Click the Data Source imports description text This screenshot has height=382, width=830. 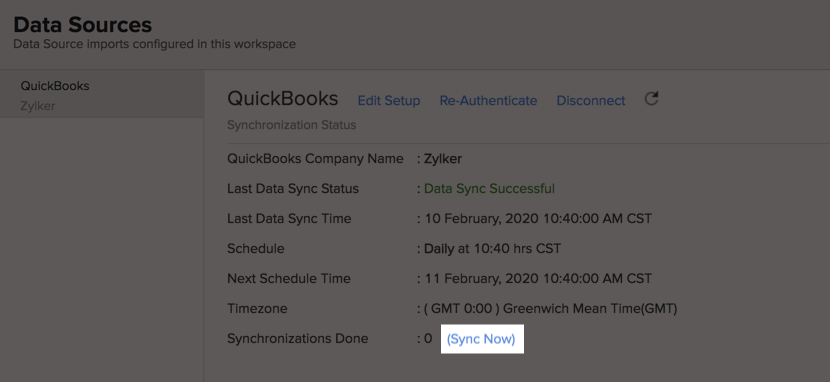pos(155,44)
